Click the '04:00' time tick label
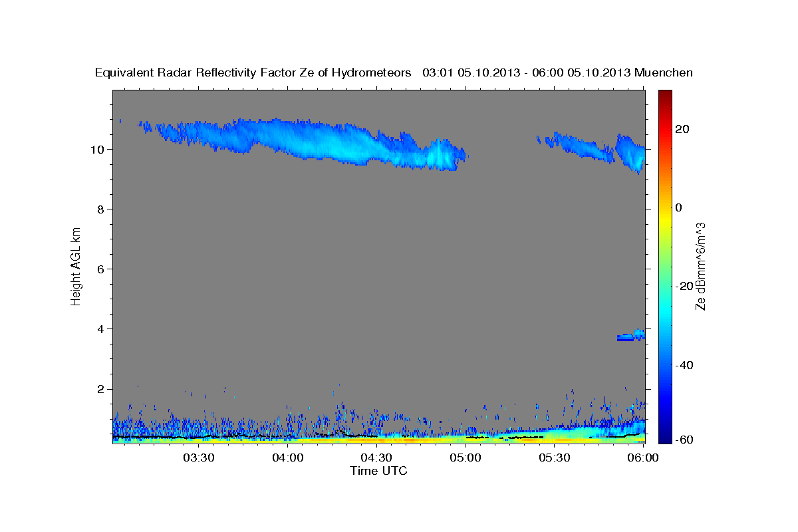798x532 pixels. pos(287,458)
